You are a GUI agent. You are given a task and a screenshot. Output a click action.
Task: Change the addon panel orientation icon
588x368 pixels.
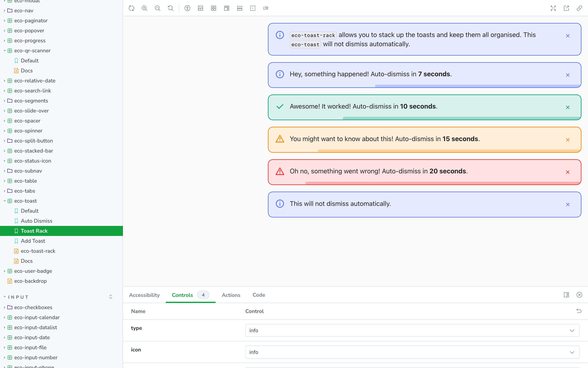(x=566, y=295)
